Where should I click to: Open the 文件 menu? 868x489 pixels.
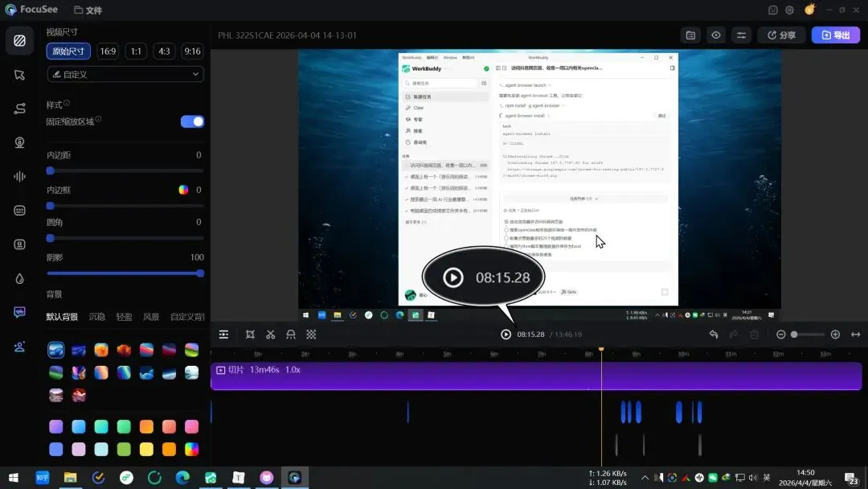click(88, 10)
